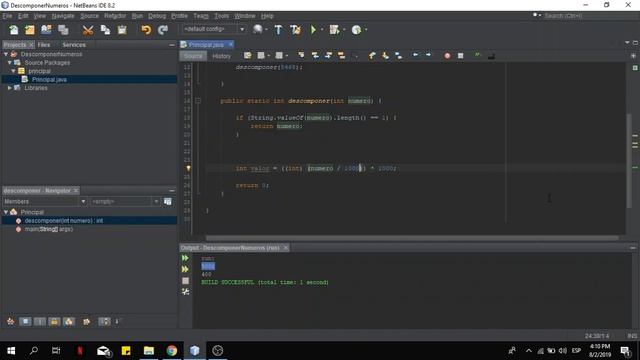Click the Copy toolbar icon
The image size is (640, 360).
[x=105, y=30]
